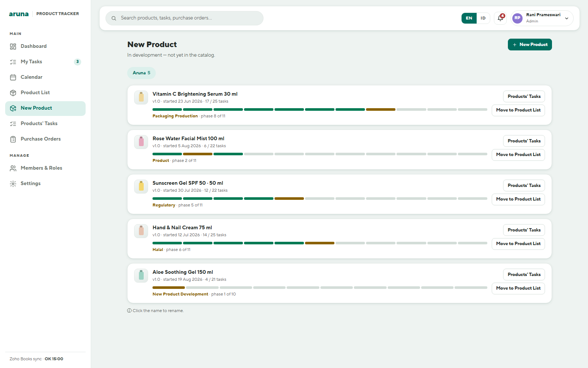Move Vitamin C Serum to Product List
The height and width of the screenshot is (368, 588).
pos(518,110)
